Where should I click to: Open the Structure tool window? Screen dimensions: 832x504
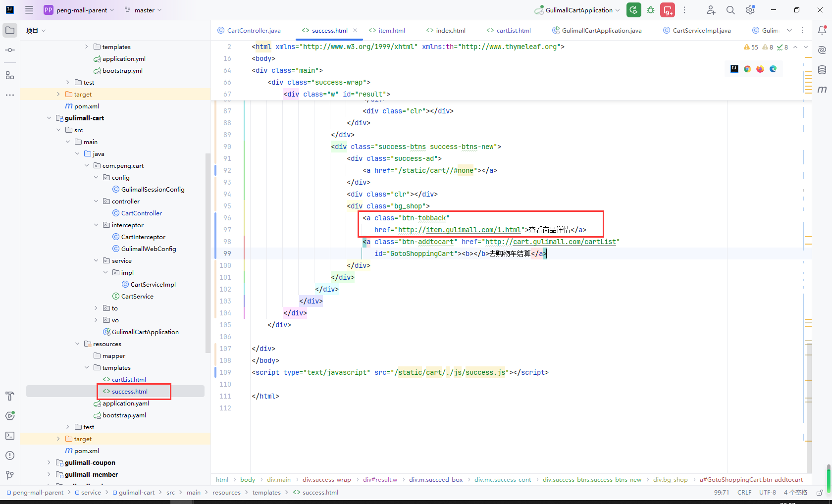[x=10, y=75]
